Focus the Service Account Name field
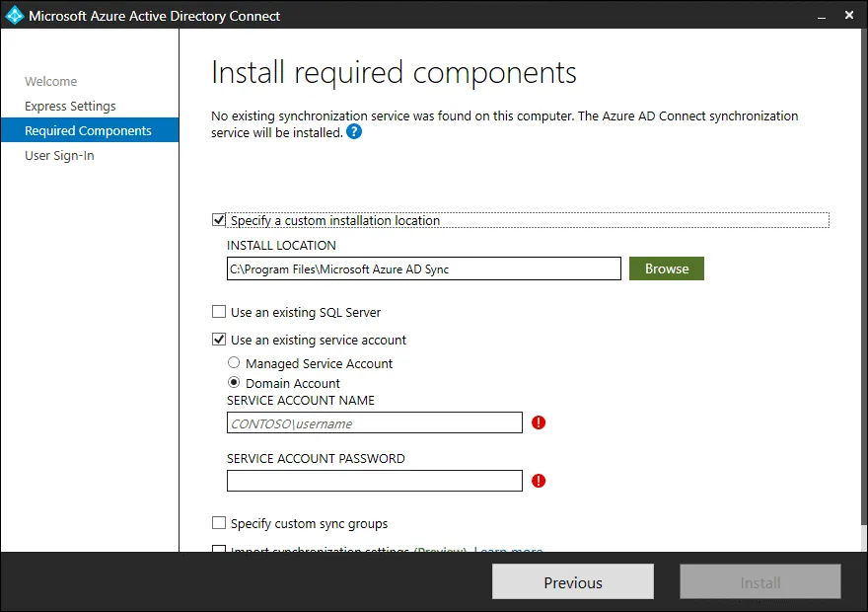 point(374,423)
